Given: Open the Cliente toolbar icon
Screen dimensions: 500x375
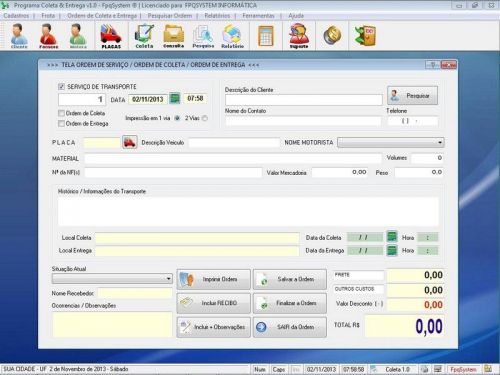Looking at the screenshot, I should 19,36.
